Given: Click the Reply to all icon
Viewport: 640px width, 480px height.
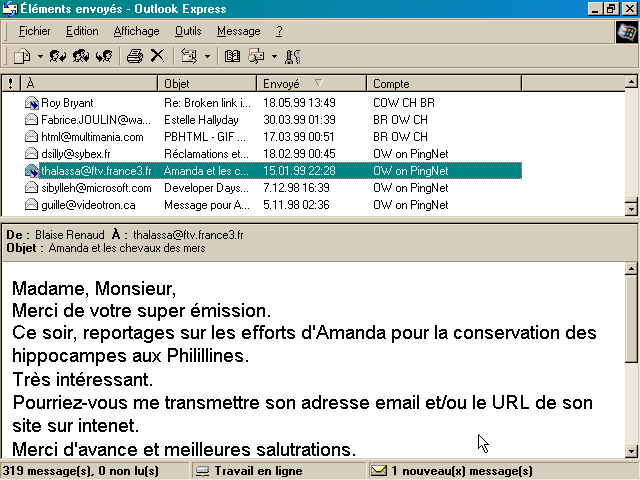Looking at the screenshot, I should (x=81, y=56).
